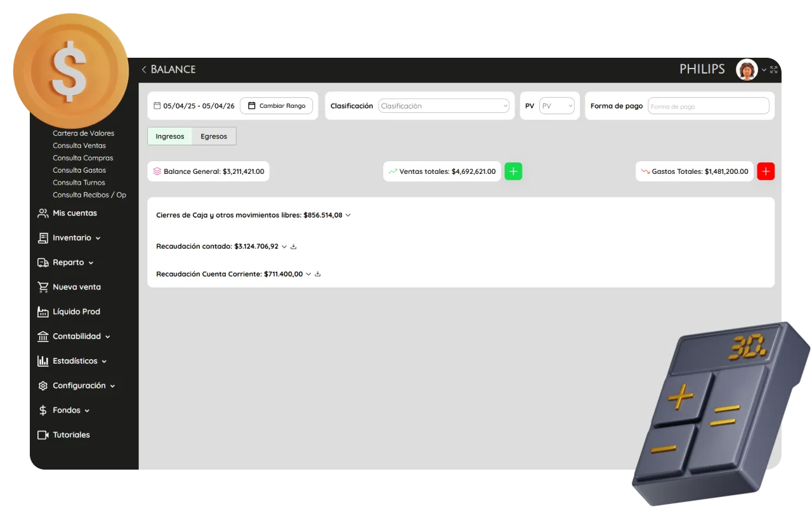This screenshot has width=812, height=528.
Task: Download the Recaudación contado report
Action: coord(294,246)
